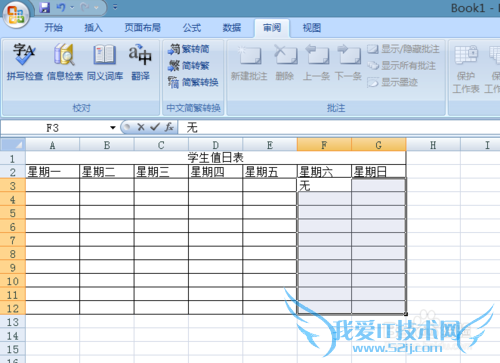Select row 12 header
This screenshot has width=500, height=363.
13,308
